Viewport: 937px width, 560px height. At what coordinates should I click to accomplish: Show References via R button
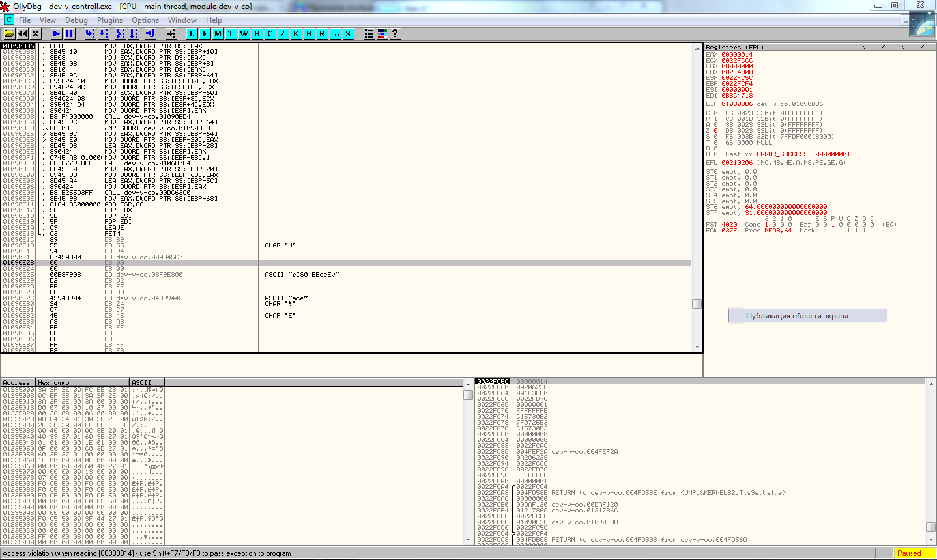(x=322, y=33)
